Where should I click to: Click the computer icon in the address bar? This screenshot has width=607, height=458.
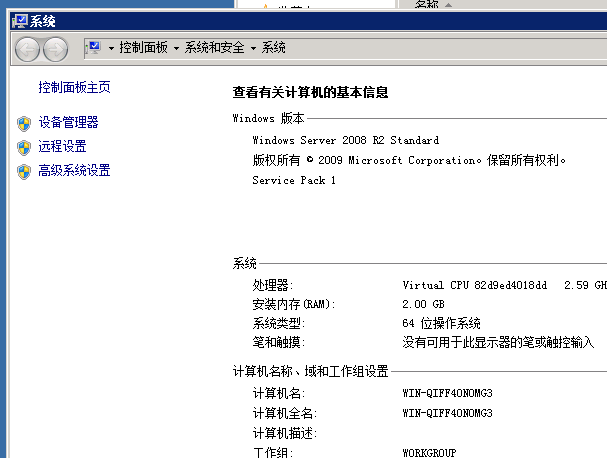click(x=94, y=48)
